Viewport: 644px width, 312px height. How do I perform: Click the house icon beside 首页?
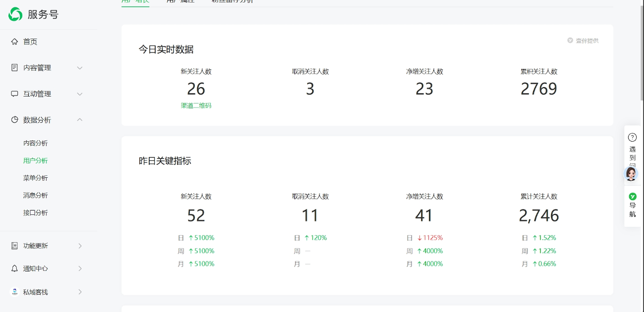tap(14, 42)
